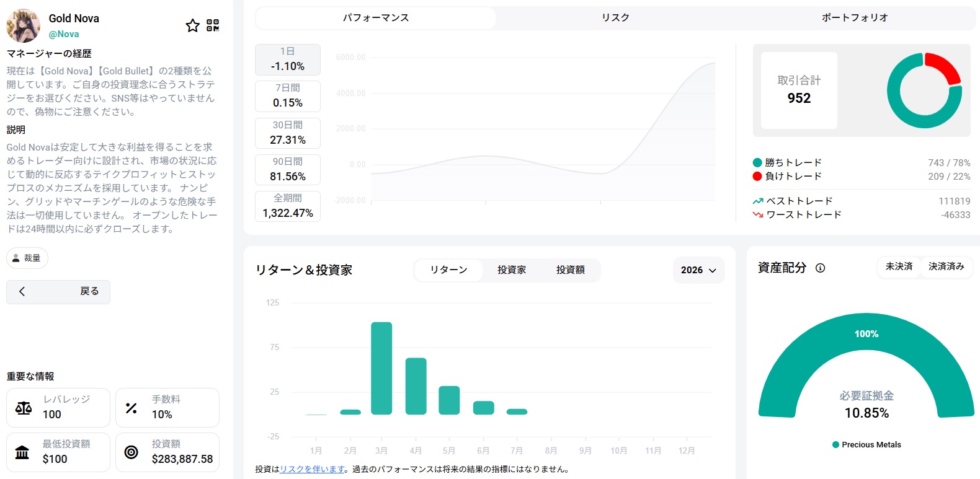Click the @Nova username link

pos(64,34)
